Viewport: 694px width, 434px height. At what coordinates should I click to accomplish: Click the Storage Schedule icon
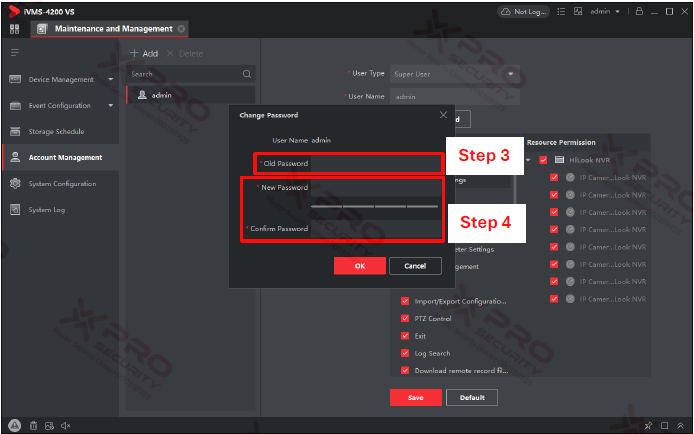(15, 131)
